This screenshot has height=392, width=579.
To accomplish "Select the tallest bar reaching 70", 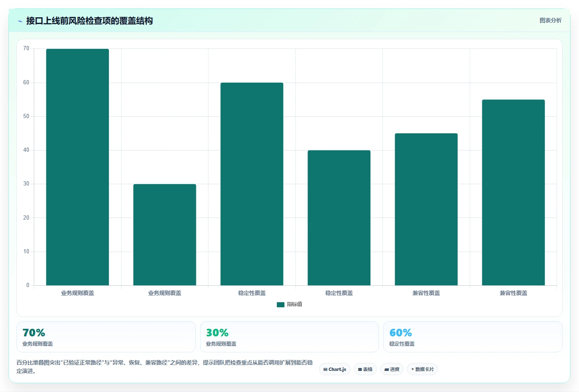I will [78, 167].
